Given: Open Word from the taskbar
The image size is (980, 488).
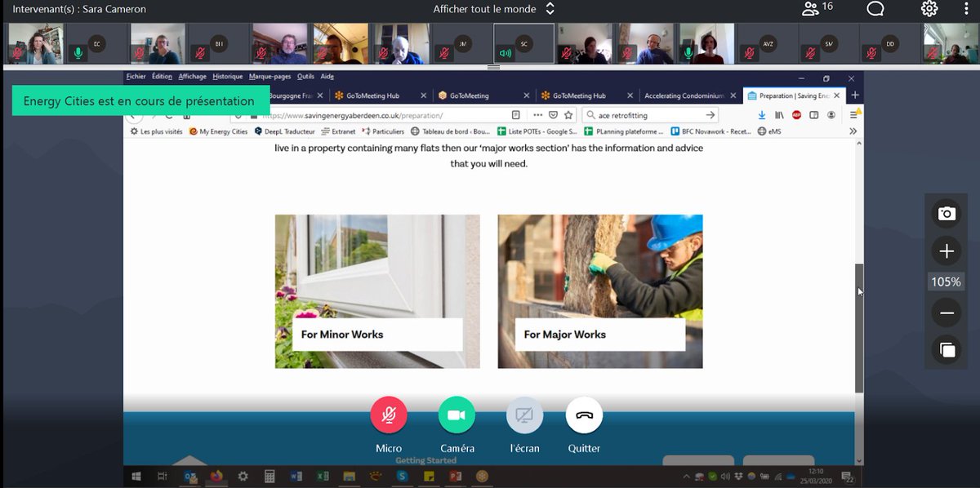Looking at the screenshot, I should click(x=296, y=477).
